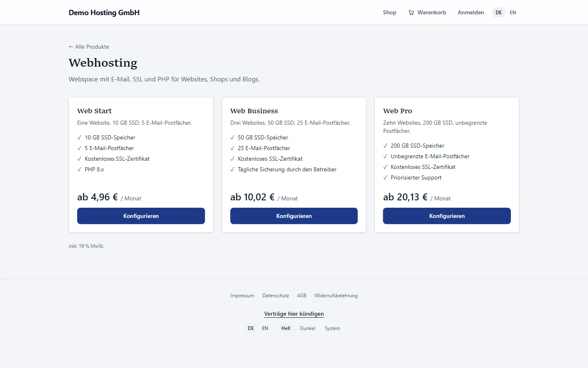Viewport: 588px width, 368px height.
Task: Click the inkl. 19 % MwSt. note
Action: (x=86, y=246)
